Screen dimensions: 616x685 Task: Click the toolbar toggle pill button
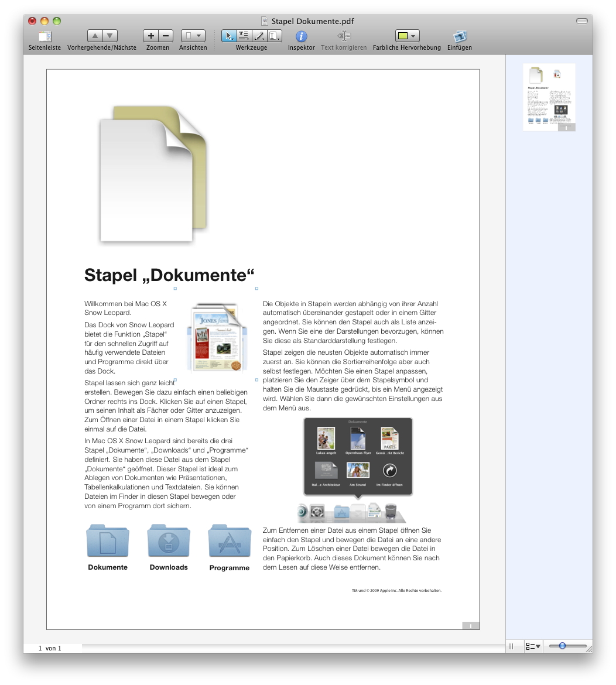pyautogui.click(x=581, y=21)
